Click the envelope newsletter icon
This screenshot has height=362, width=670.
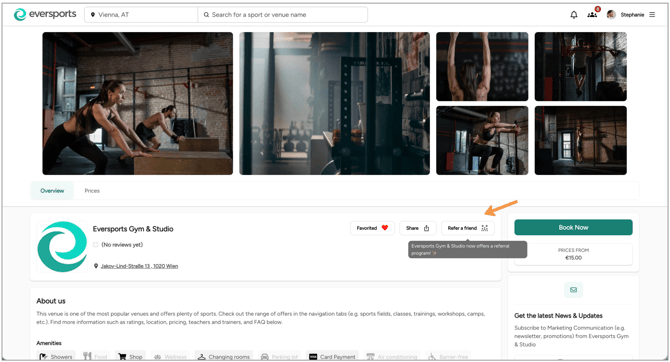coord(573,290)
